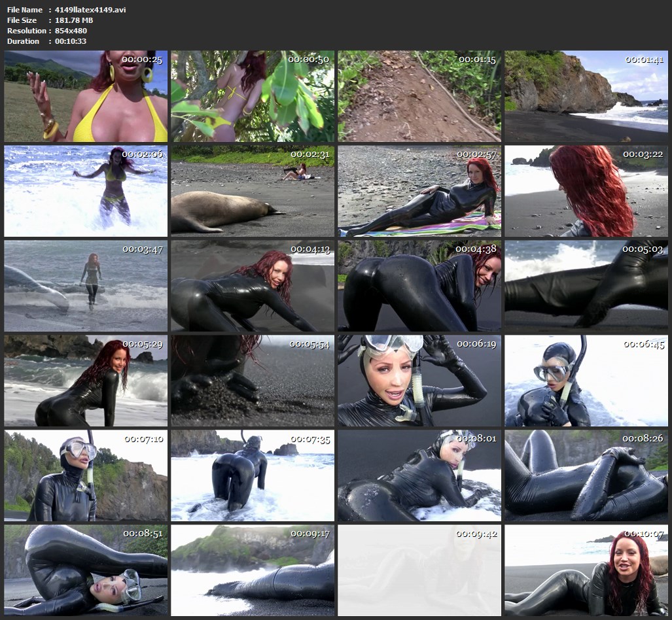Select the thumbnail timestamped 00:04:13
672x620 pixels.
point(253,286)
